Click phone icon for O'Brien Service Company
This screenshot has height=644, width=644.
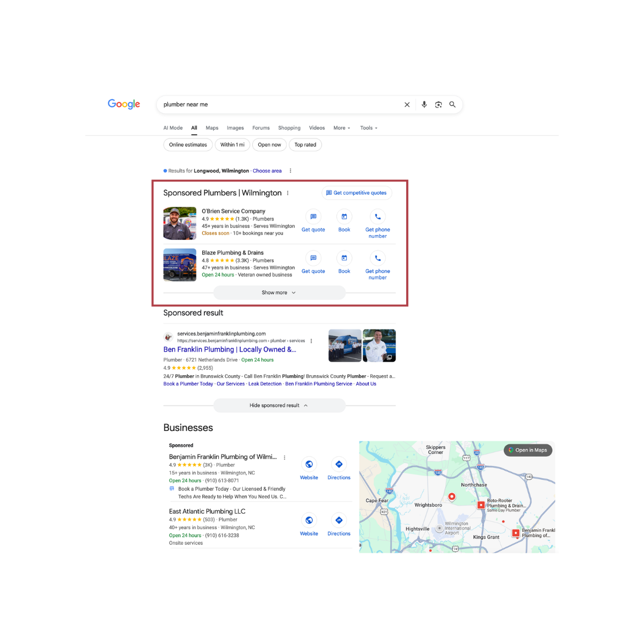pos(378,217)
